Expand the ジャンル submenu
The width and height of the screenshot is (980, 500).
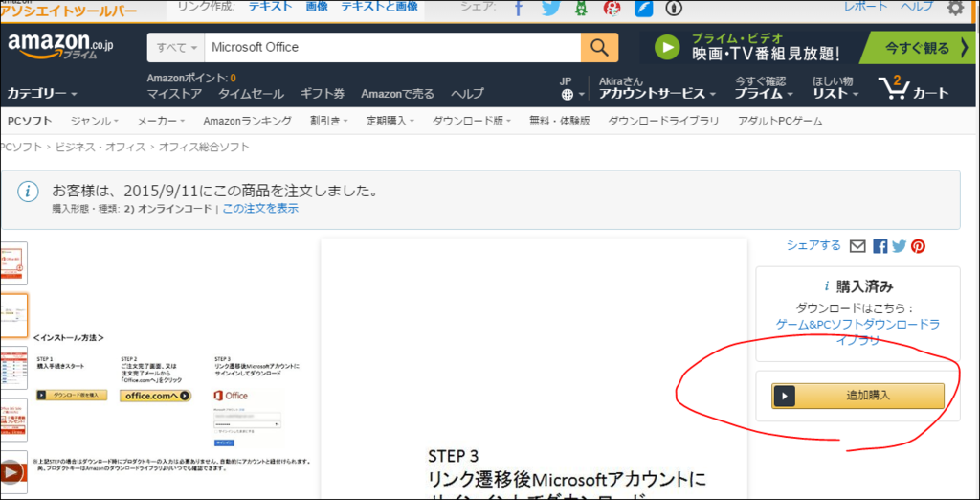94,122
